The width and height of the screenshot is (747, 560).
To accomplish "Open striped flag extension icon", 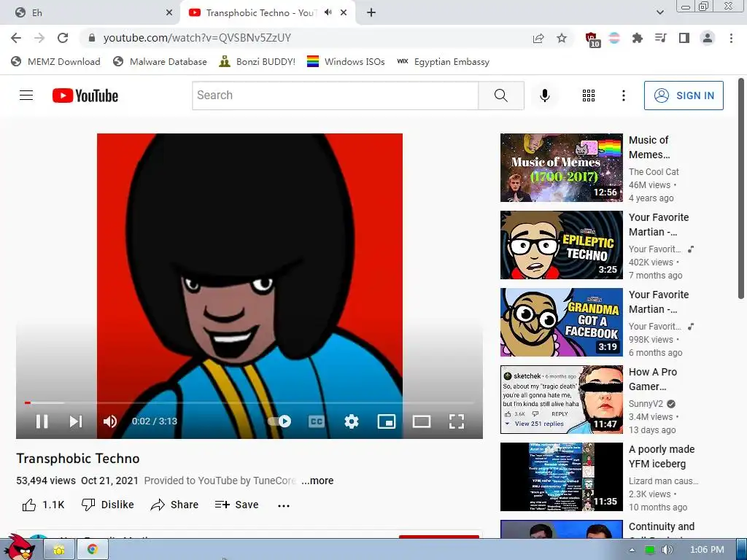I will point(614,38).
